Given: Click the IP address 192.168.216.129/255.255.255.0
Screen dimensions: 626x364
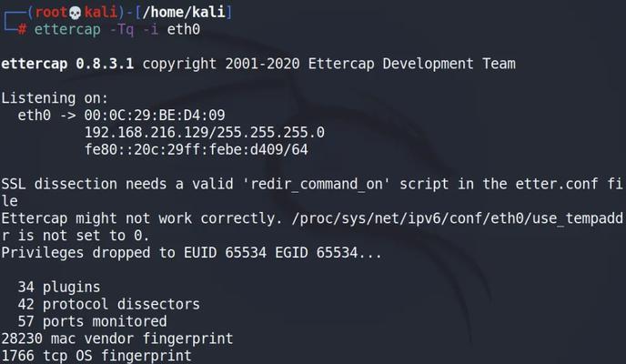Looking at the screenshot, I should tap(205, 133).
